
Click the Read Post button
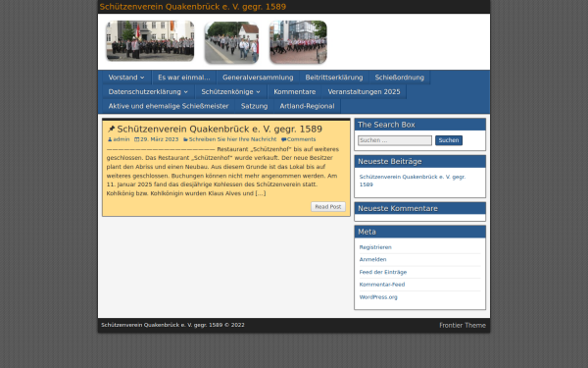coord(328,207)
